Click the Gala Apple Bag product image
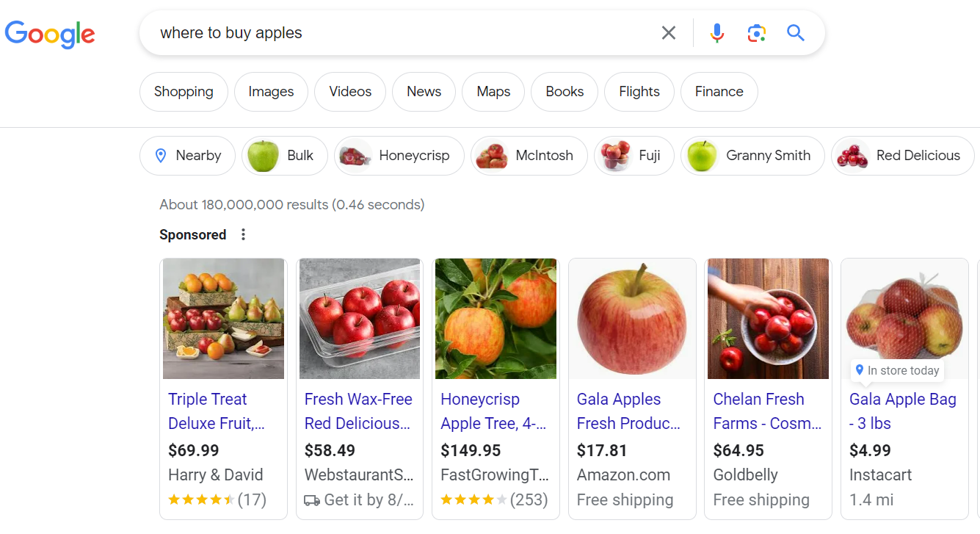This screenshot has height=534, width=980. pyautogui.click(x=904, y=318)
